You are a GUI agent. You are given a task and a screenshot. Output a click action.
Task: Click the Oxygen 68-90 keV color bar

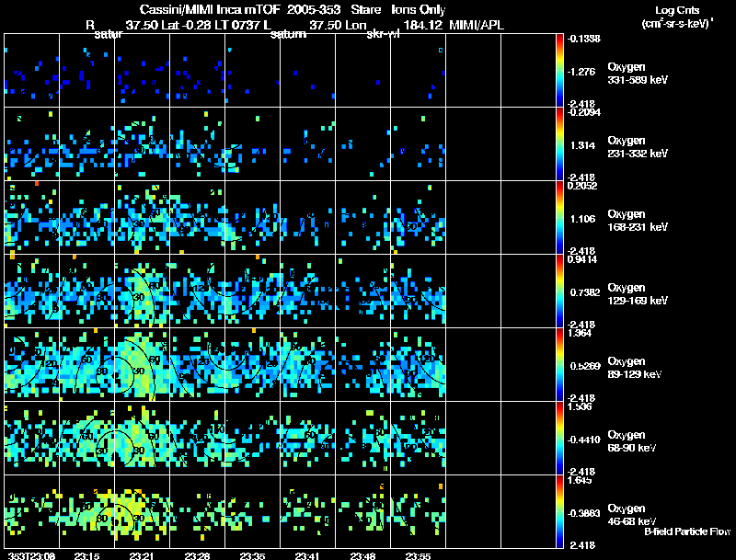pyautogui.click(x=559, y=439)
